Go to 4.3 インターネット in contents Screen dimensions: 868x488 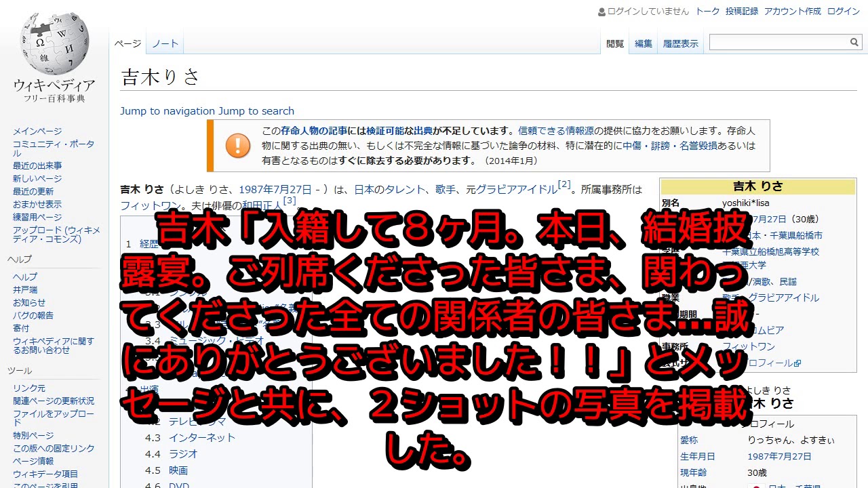tap(201, 438)
